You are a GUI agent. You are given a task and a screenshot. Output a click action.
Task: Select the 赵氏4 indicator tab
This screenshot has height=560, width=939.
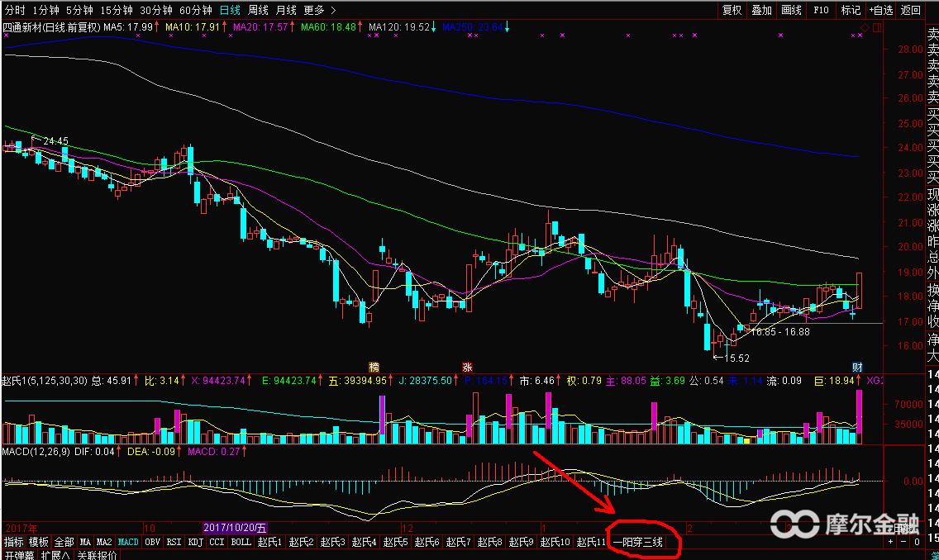point(364,542)
